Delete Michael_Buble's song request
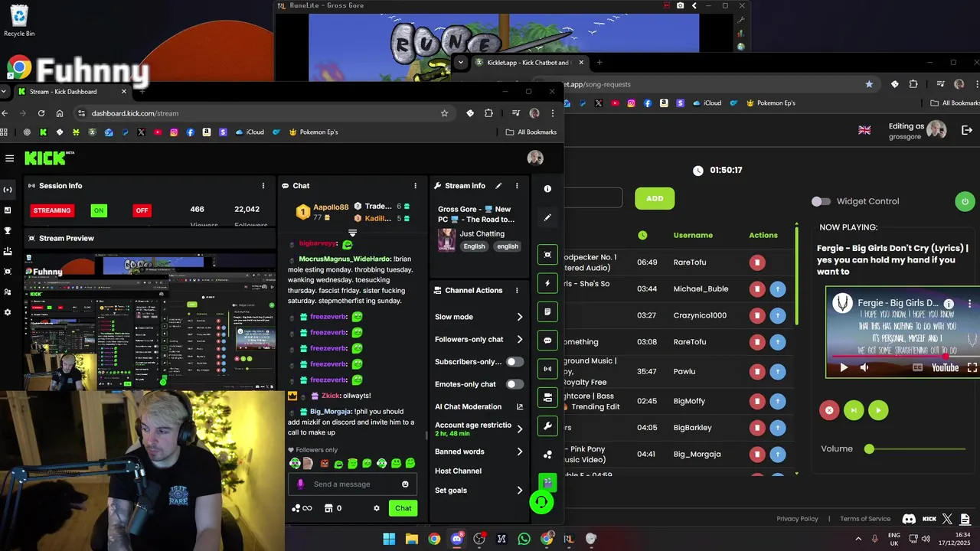 (756, 289)
